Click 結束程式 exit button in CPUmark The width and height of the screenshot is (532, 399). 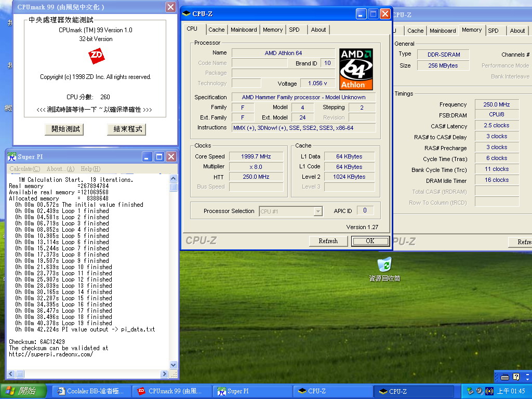coord(127,129)
